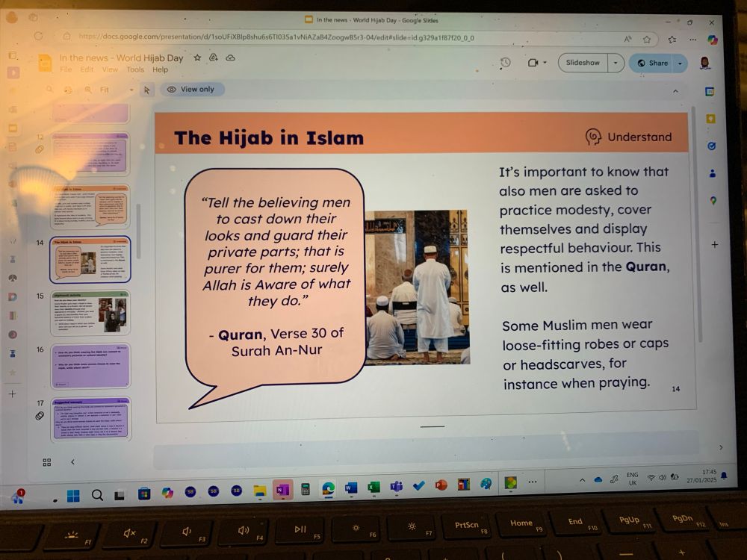The width and height of the screenshot is (747, 560).
Task: Open Microsoft Teams from taskbar
Action: coord(397,486)
